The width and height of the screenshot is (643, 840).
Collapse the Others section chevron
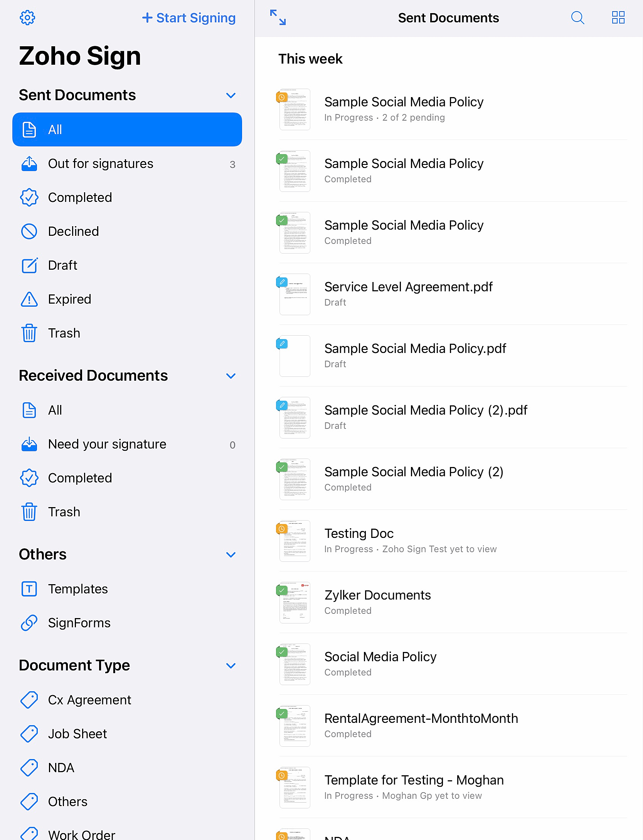[231, 554]
